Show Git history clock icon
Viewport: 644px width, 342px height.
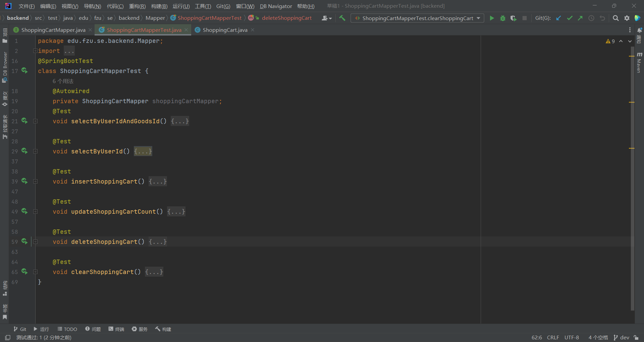(x=591, y=18)
